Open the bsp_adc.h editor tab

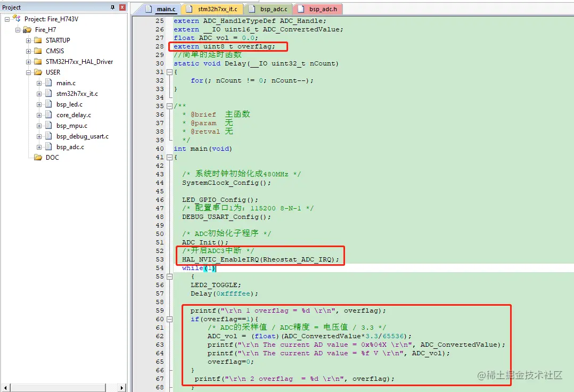point(318,9)
